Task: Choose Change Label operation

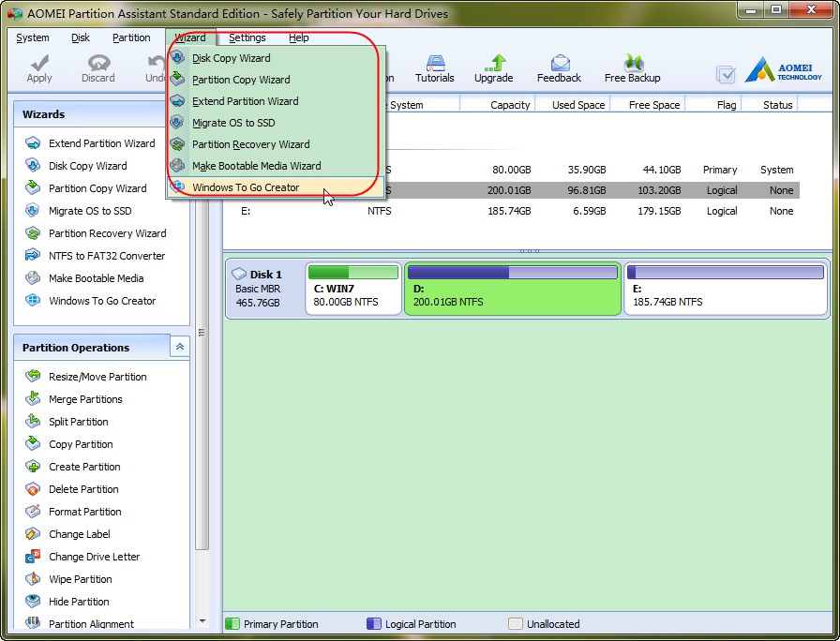Action: [67, 534]
